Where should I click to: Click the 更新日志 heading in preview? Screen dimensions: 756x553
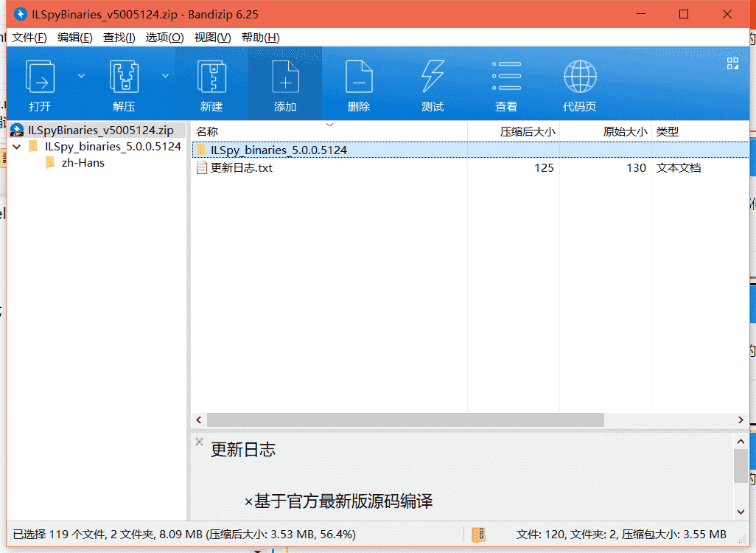243,450
